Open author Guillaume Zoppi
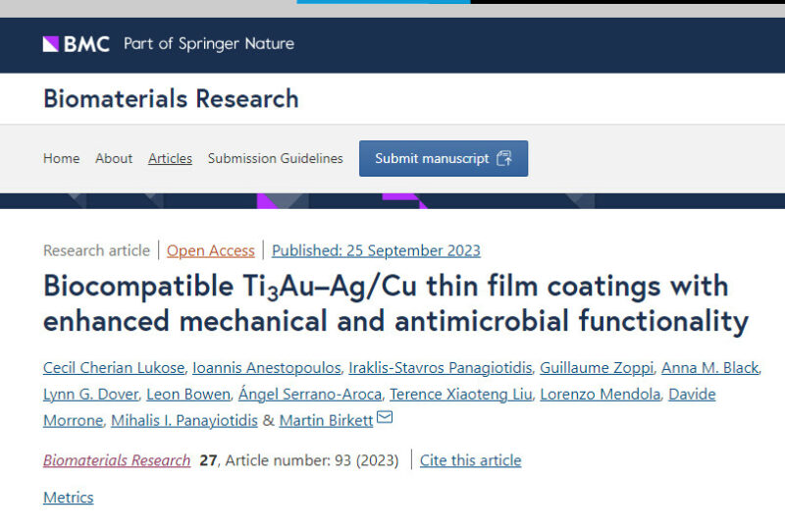The width and height of the screenshot is (785, 532). (597, 368)
